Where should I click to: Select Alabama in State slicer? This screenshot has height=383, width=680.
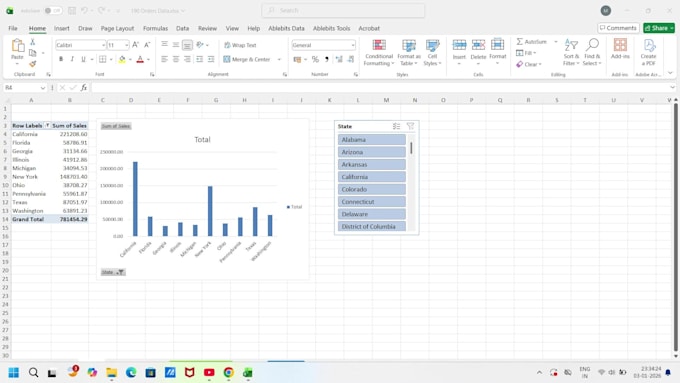pyautogui.click(x=372, y=140)
